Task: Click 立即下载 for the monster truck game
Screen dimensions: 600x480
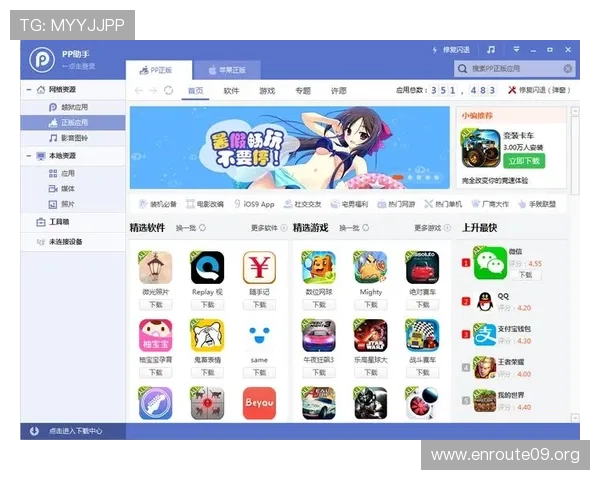Action: point(524,161)
